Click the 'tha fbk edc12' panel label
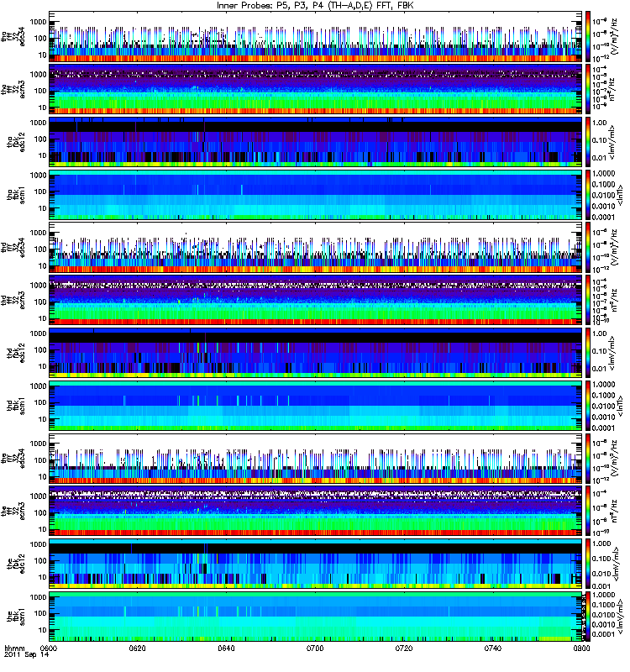The width and height of the screenshot is (630, 672). 16,142
